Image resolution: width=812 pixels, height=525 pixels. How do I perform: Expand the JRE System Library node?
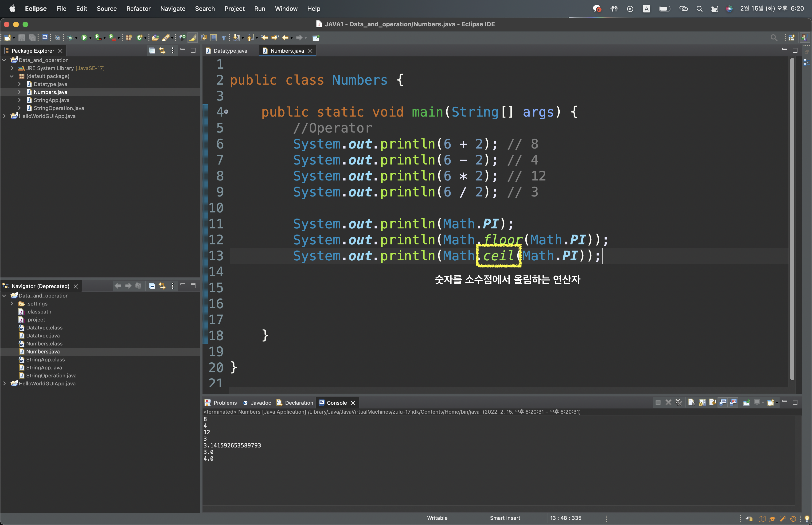click(12, 68)
